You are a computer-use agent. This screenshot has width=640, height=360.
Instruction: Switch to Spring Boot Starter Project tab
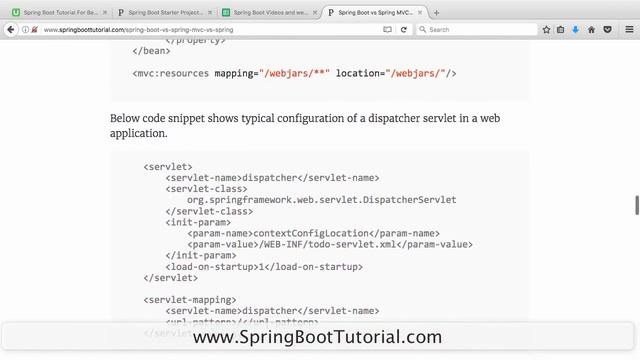coord(164,13)
